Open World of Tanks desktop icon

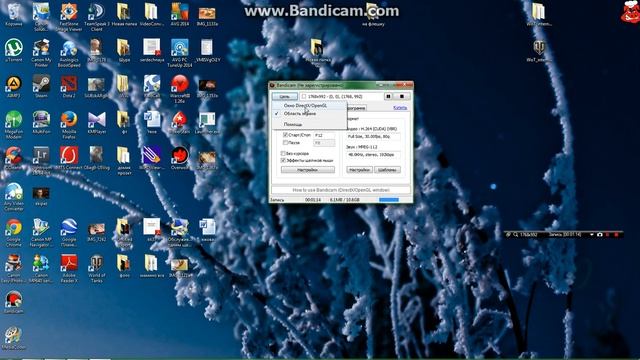coord(97,269)
